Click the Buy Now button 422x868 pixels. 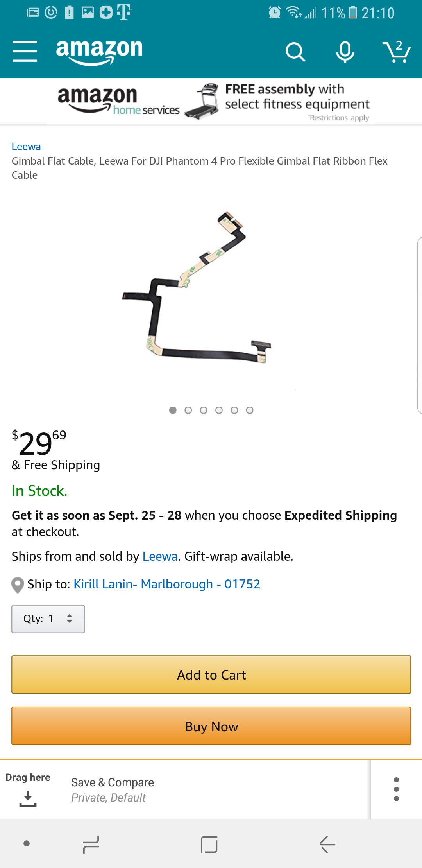(x=211, y=726)
